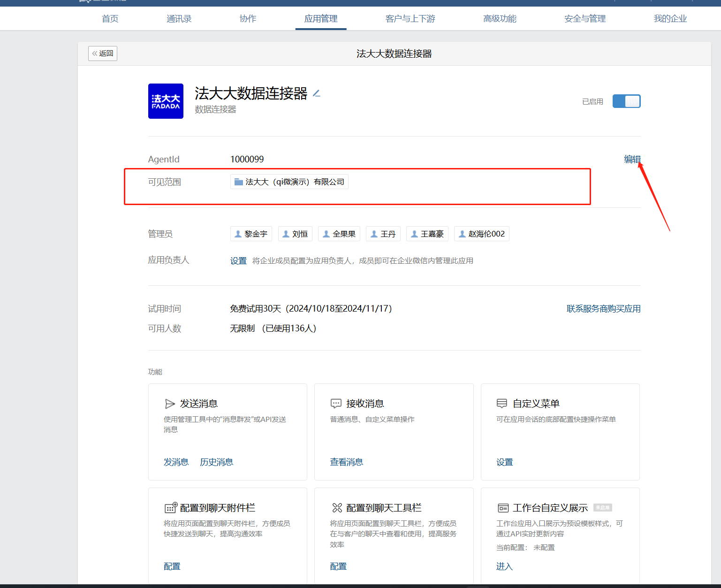
Task: Click the 未配置 status text
Action: [544, 548]
